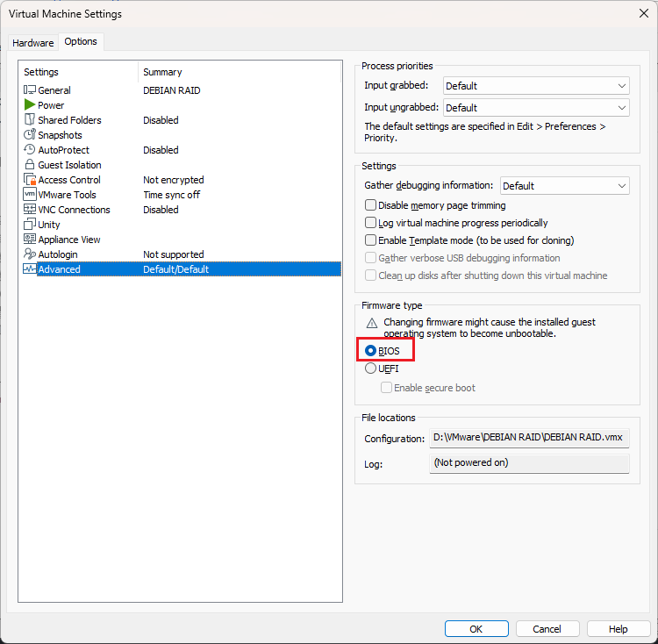Select the Options tab

pyautogui.click(x=81, y=41)
